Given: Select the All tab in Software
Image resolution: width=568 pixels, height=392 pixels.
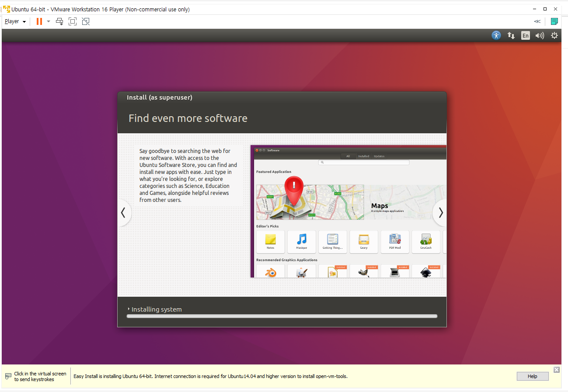Looking at the screenshot, I should 348,156.
